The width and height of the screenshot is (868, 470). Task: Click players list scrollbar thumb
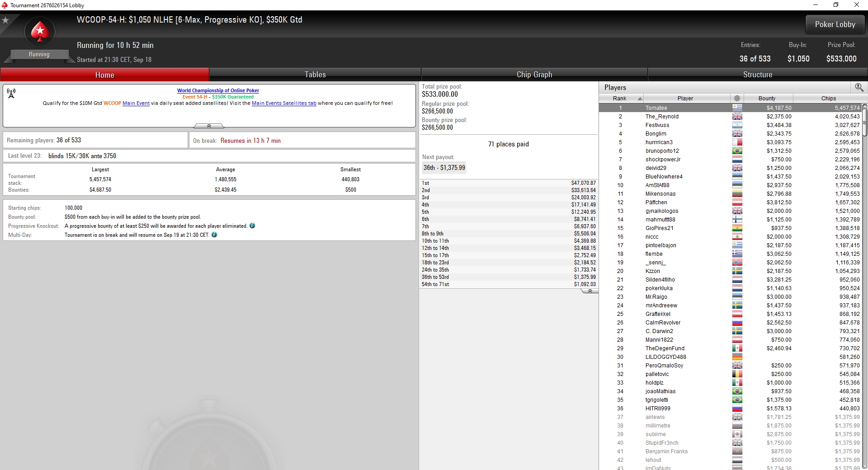[x=864, y=122]
